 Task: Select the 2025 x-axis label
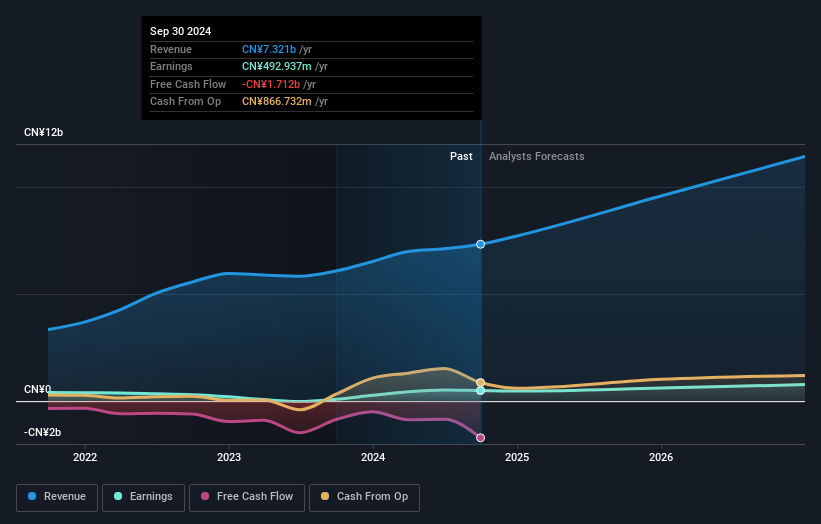[517, 457]
